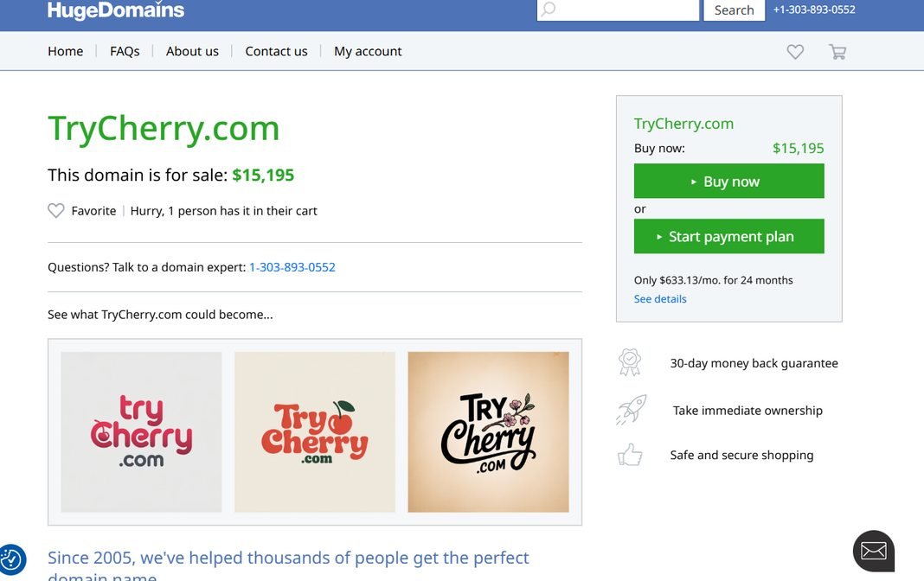Click the rocket immediate ownership icon

(631, 409)
